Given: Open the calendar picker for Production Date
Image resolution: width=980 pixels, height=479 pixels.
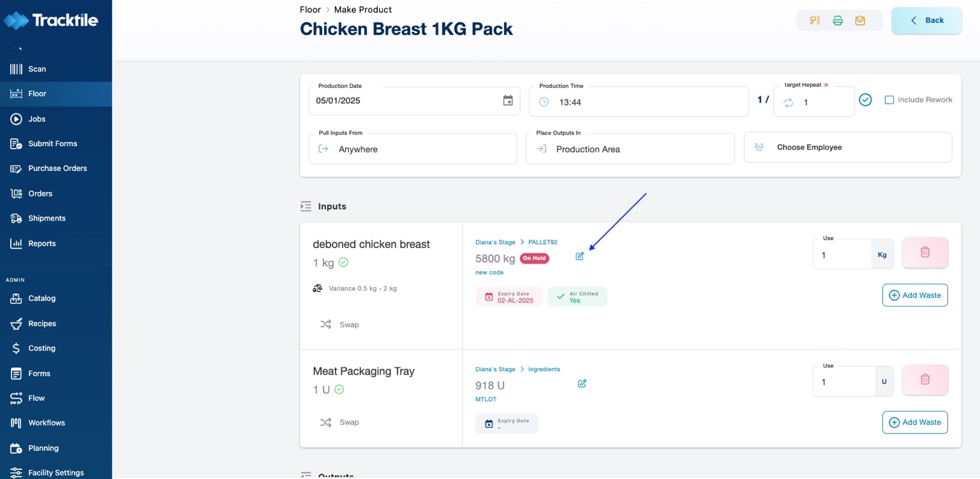Looking at the screenshot, I should coord(508,101).
